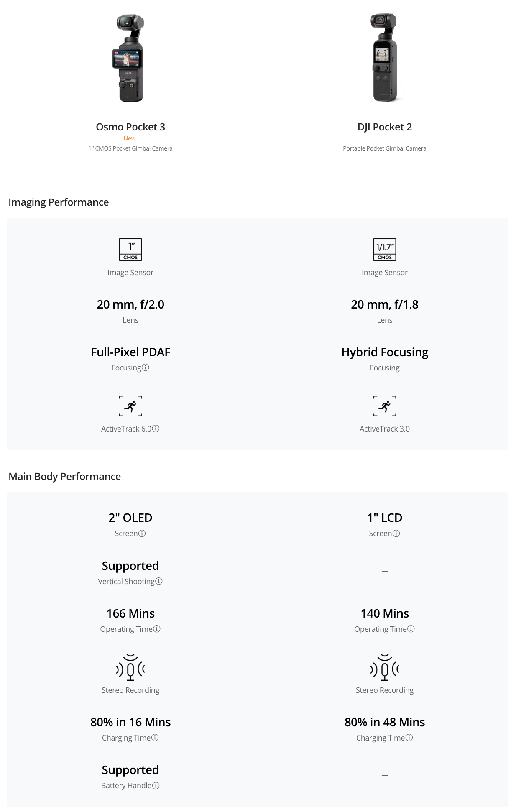
Task: Click the info icon beside Focusing
Action: (x=146, y=368)
